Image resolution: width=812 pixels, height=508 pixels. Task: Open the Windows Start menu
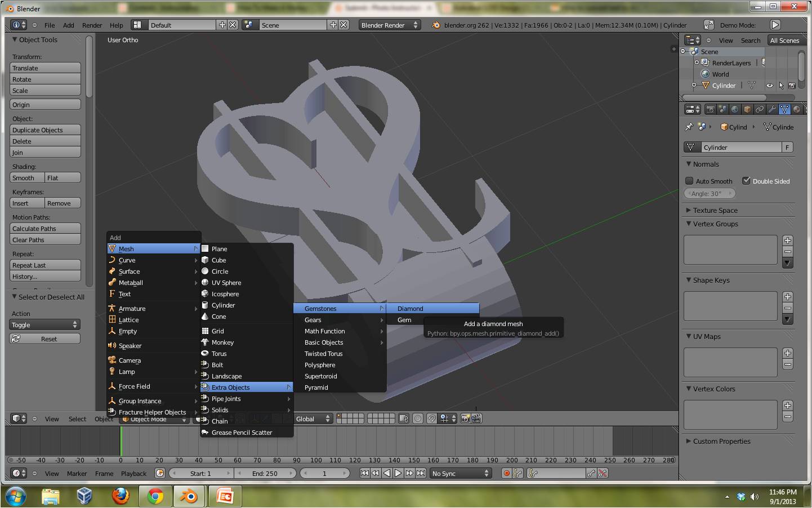(x=15, y=496)
